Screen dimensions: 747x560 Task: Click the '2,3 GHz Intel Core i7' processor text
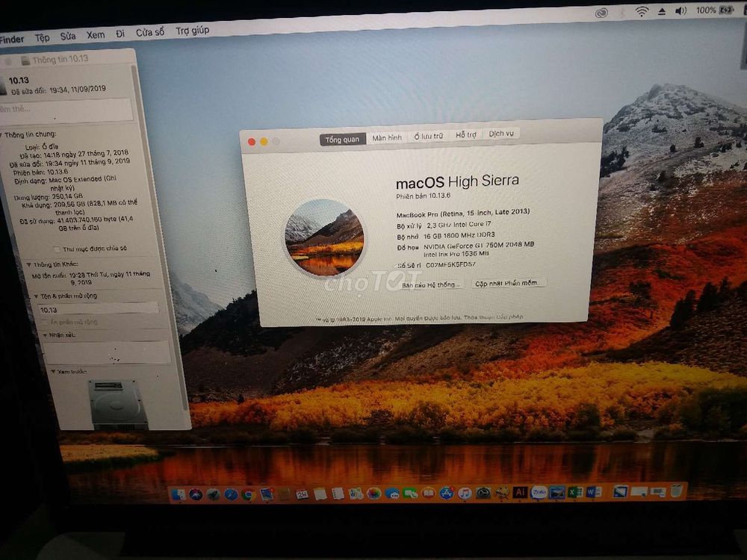pos(459,225)
